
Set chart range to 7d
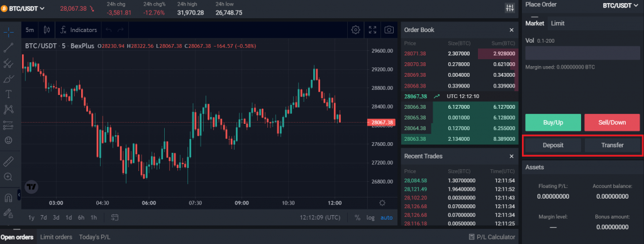[43, 218]
